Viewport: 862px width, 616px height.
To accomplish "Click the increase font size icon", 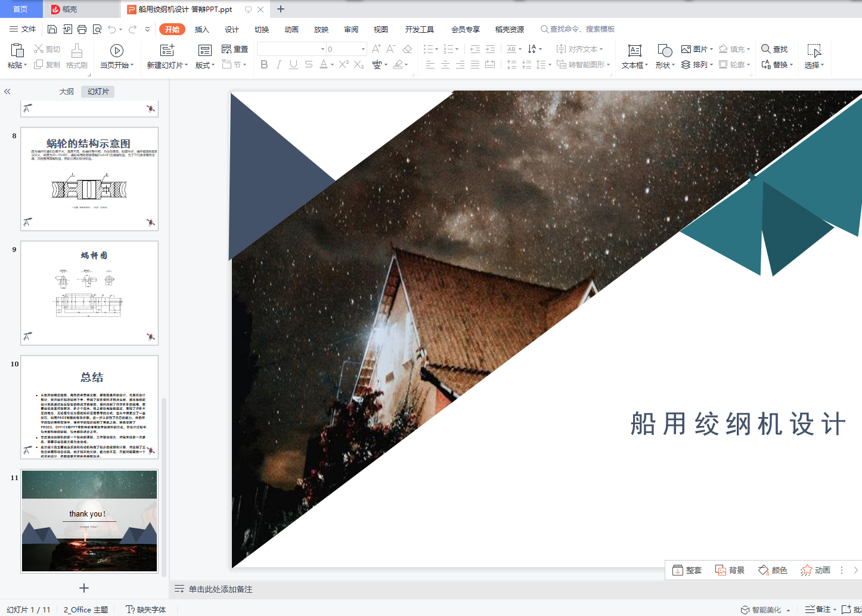I will click(x=376, y=49).
